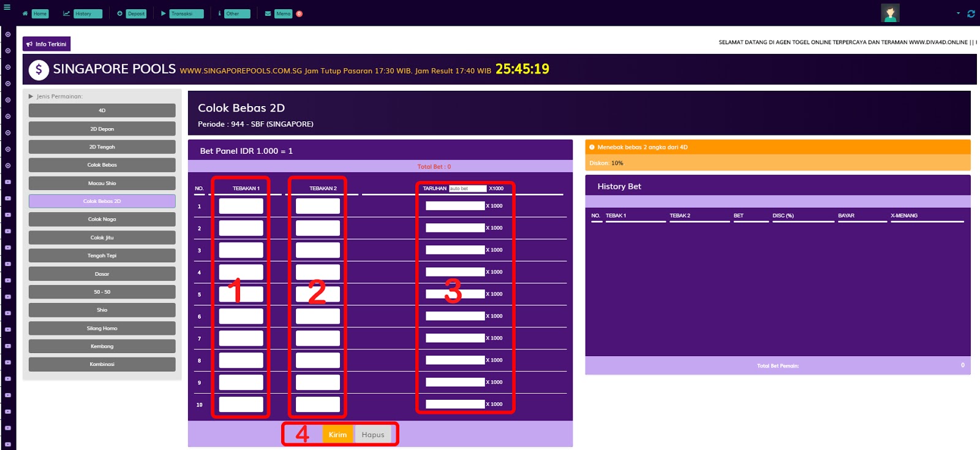Focus Tebakan 2 field in row 1
The width and height of the screenshot is (980, 450).
(318, 206)
